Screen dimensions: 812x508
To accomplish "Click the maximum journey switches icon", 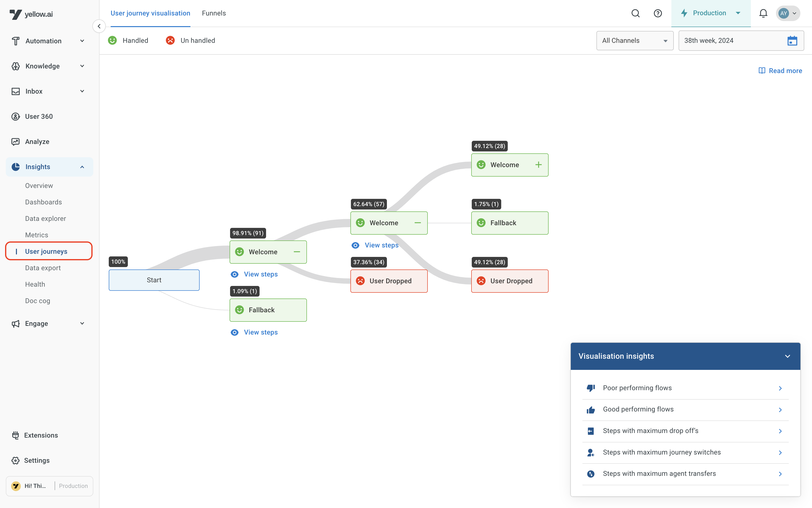I will pyautogui.click(x=591, y=453).
